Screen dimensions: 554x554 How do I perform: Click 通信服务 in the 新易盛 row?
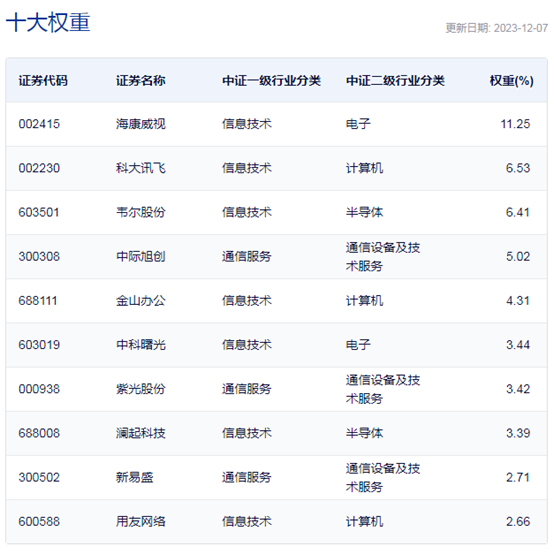(247, 478)
